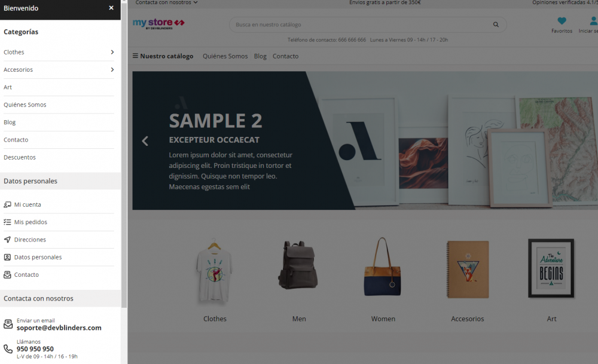The width and height of the screenshot is (598, 364).
Task: Open Descuentos in sidebar
Action: (x=20, y=157)
